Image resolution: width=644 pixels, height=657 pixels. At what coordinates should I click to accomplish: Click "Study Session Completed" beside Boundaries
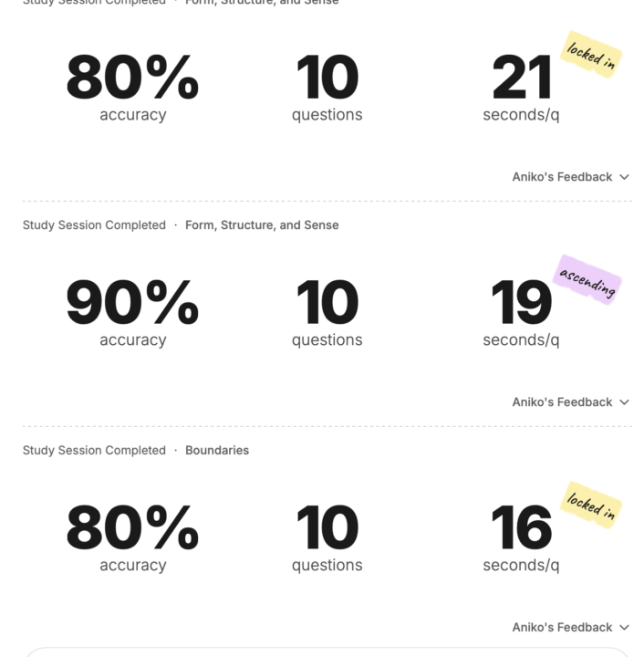pos(94,451)
